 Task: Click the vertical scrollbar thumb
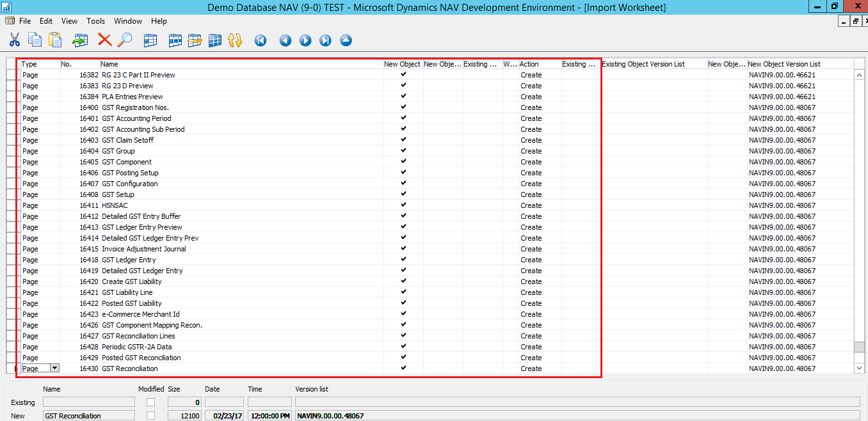860,347
